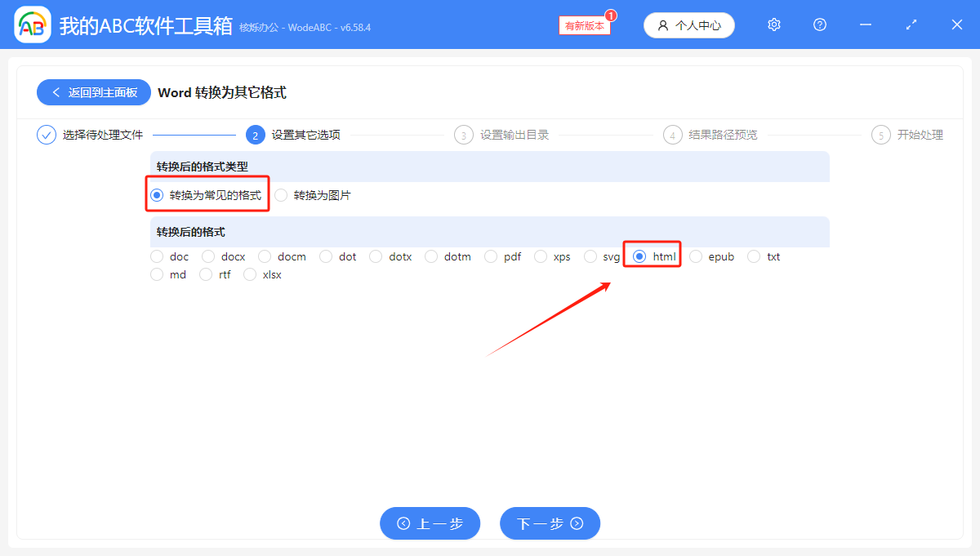Screen dimensions: 980x556
Task: Select the 转换为图片 radio option
Action: (x=281, y=194)
